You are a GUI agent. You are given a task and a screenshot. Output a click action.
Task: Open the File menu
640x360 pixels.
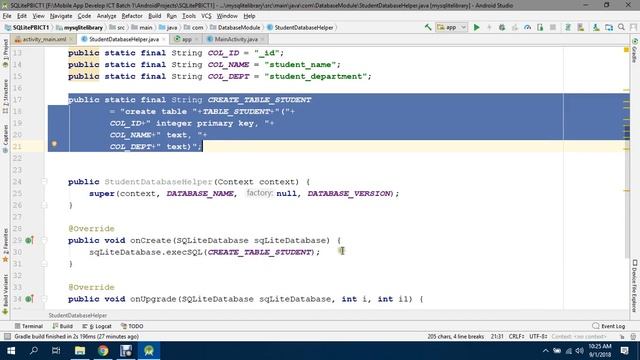(x=7, y=16)
